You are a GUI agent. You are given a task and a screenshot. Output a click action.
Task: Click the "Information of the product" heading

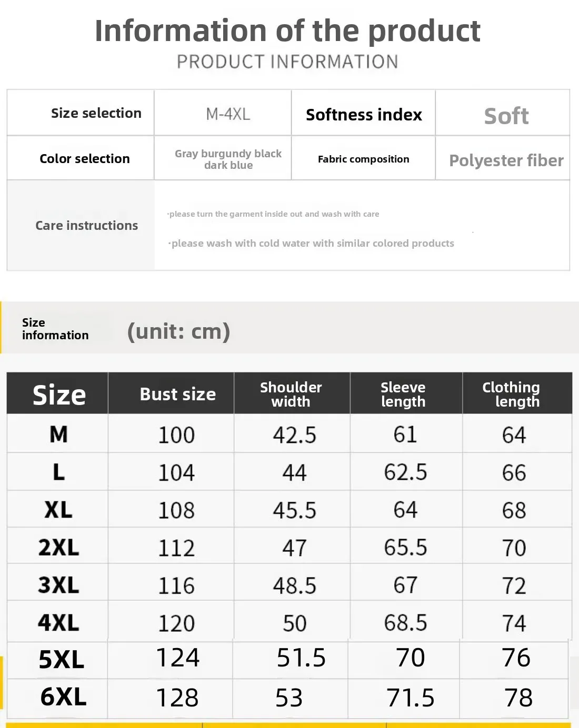coord(287,31)
